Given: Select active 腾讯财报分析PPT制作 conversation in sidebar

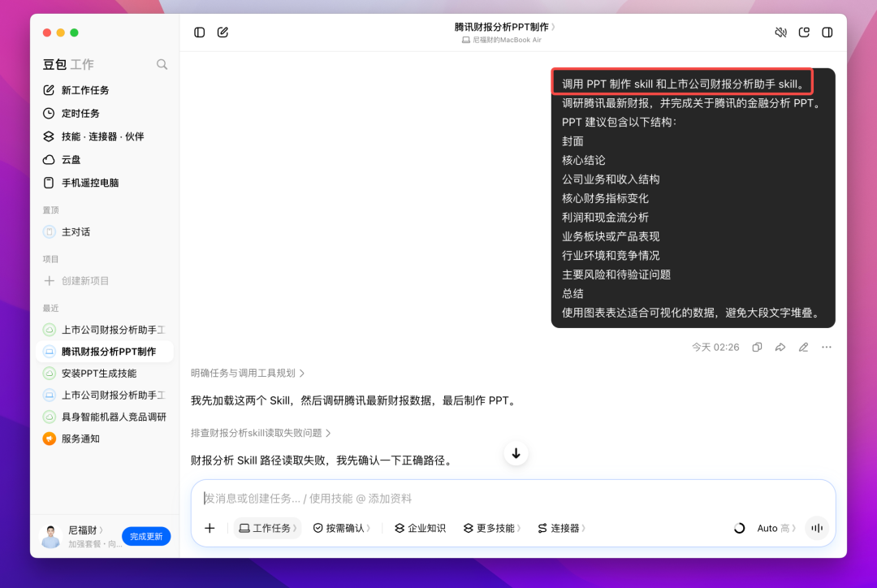Looking at the screenshot, I should click(105, 352).
